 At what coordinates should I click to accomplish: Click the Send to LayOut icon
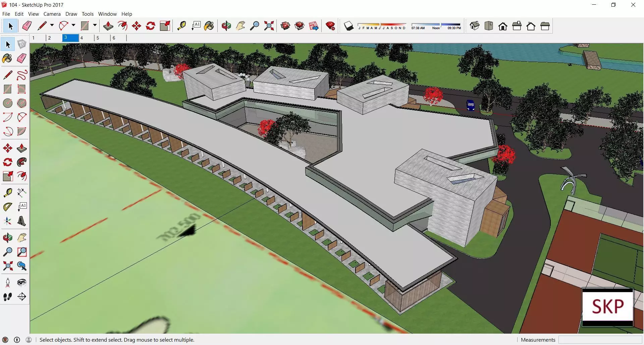click(314, 26)
